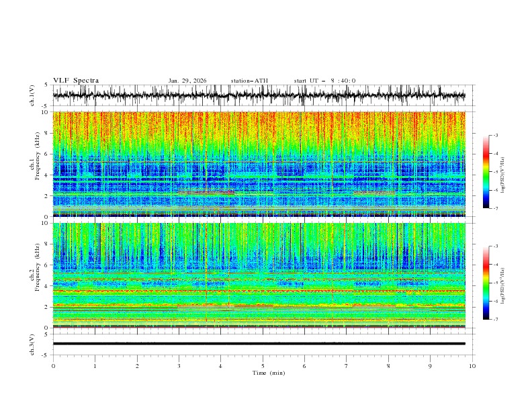Image resolution: width=532 pixels, height=411 pixels.
Task: Click the "5" volt tick of ch.1 waveform
Action: point(47,85)
